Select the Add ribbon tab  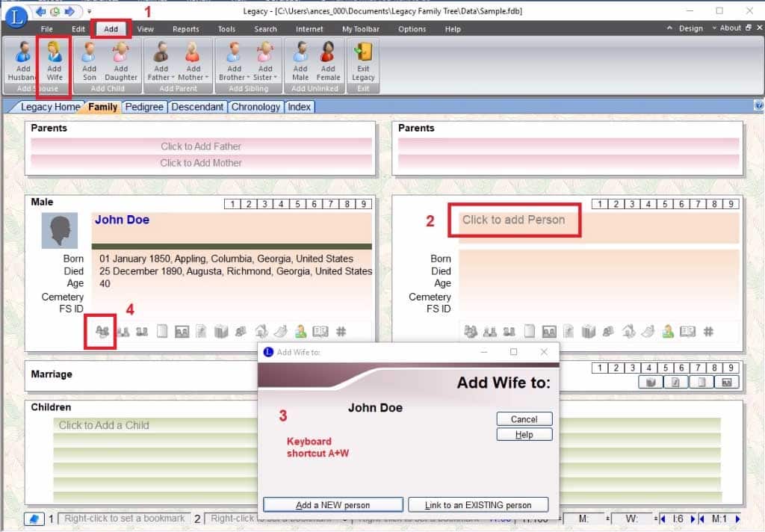click(x=111, y=29)
